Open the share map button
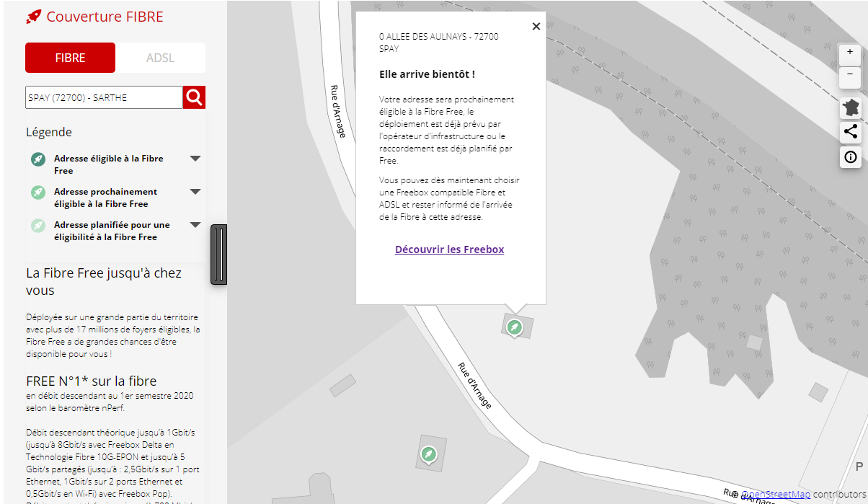 pyautogui.click(x=851, y=132)
